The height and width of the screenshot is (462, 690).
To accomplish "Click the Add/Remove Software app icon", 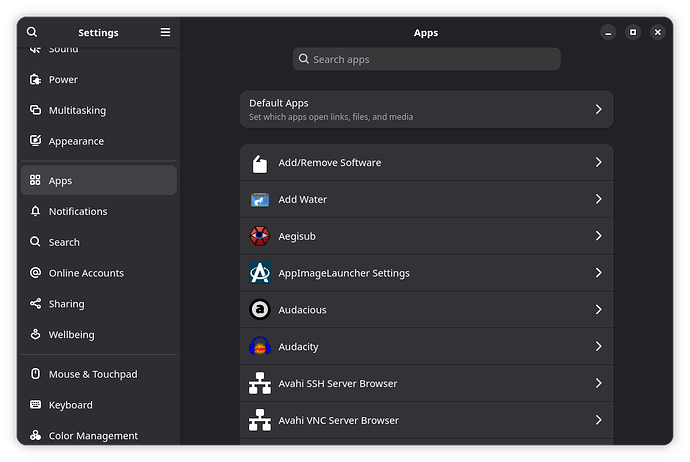I will [x=260, y=163].
